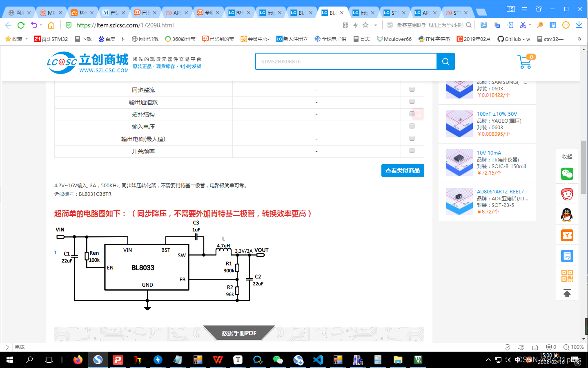Focus the STM32F030R8T6 search input

(346, 61)
